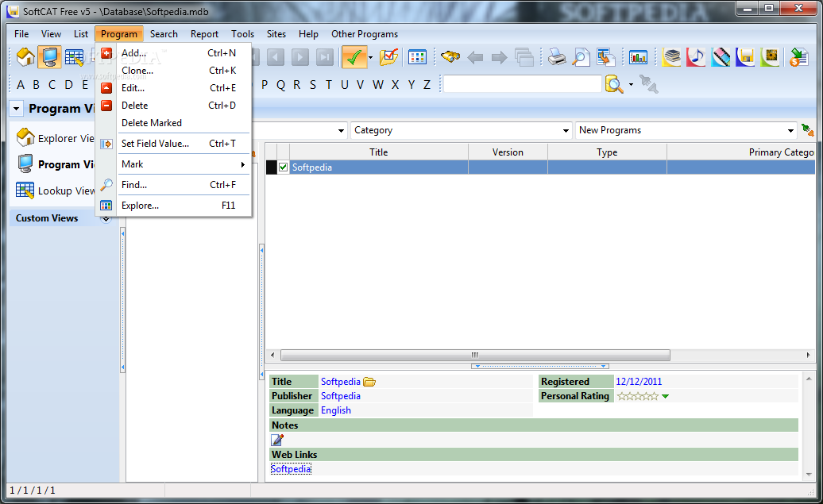Click the grayed plug connection icon
The width and height of the screenshot is (823, 504).
pyautogui.click(x=649, y=84)
